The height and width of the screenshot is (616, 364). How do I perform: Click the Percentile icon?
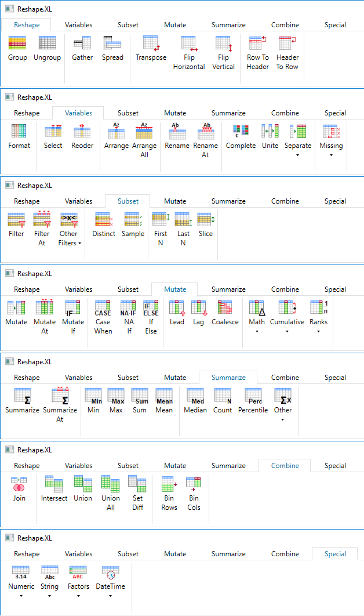point(253,396)
